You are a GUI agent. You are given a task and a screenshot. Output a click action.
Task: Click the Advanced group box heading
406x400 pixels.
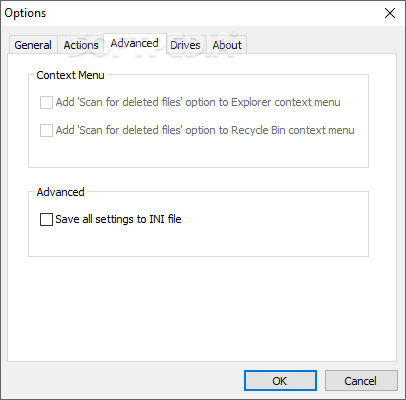coord(60,192)
